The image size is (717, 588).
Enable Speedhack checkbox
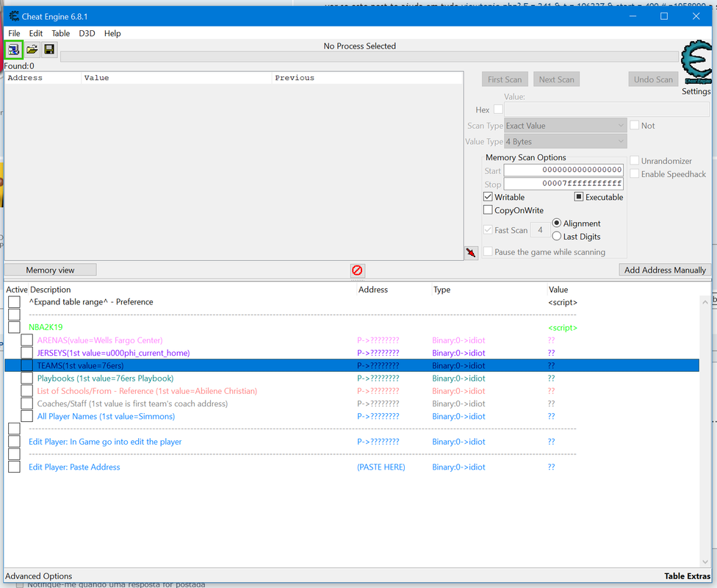[634, 174]
